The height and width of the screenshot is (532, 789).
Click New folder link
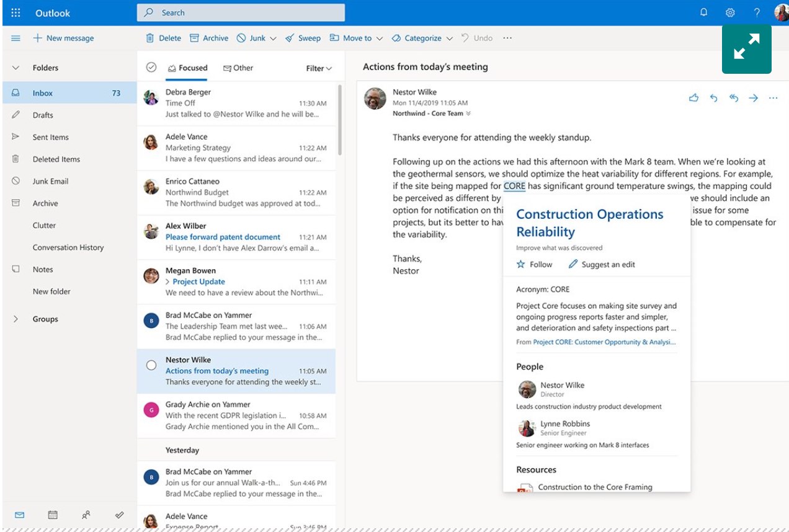pos(51,291)
